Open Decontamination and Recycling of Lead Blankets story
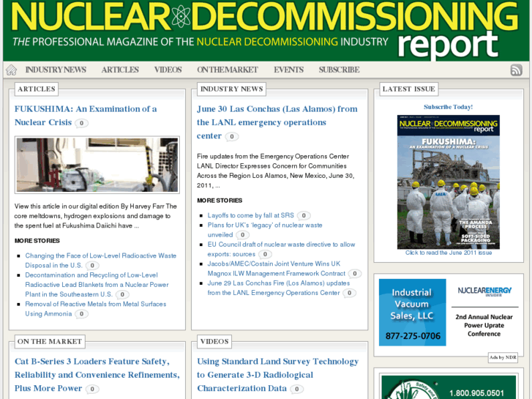 tap(97, 285)
